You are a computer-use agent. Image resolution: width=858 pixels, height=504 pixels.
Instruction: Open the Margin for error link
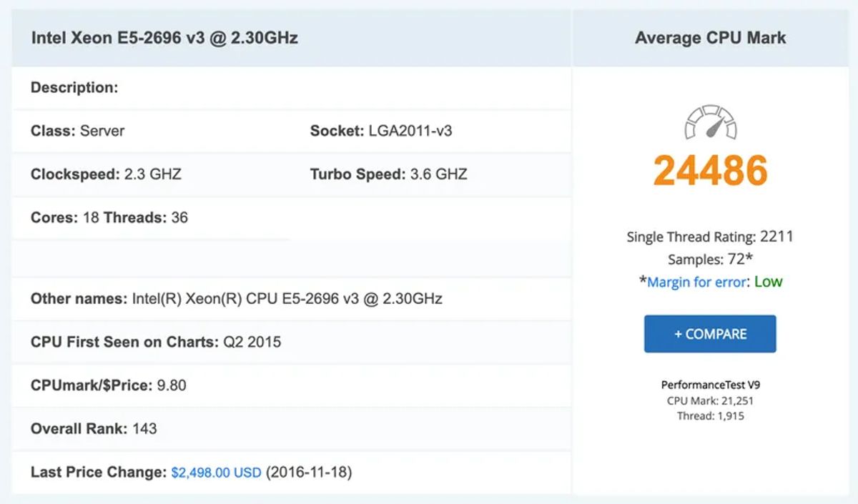pyautogui.click(x=696, y=282)
